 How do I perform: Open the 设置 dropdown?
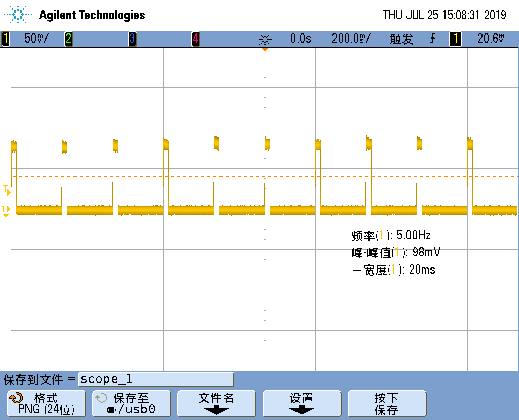point(302,403)
